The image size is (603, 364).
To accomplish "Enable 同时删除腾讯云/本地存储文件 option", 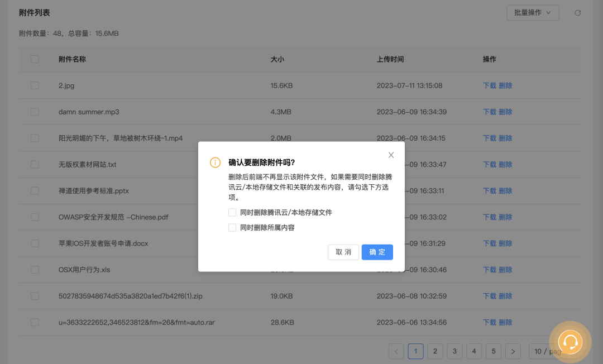I will point(232,212).
